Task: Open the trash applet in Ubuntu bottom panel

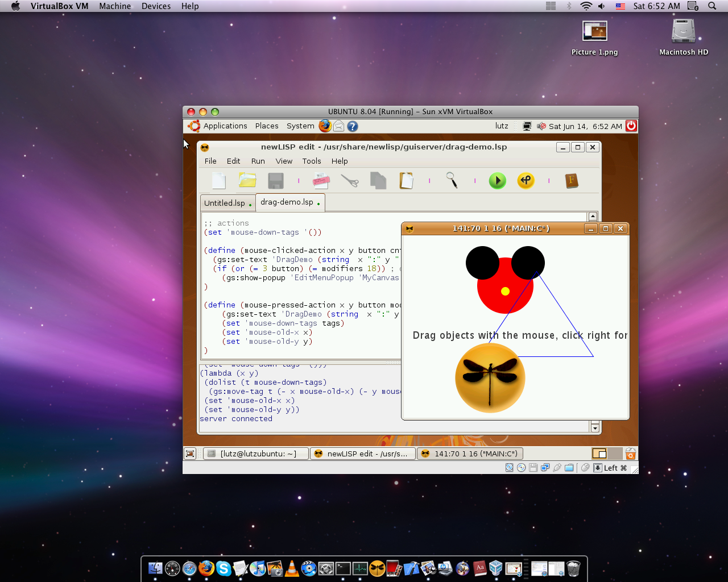Action: click(x=631, y=454)
